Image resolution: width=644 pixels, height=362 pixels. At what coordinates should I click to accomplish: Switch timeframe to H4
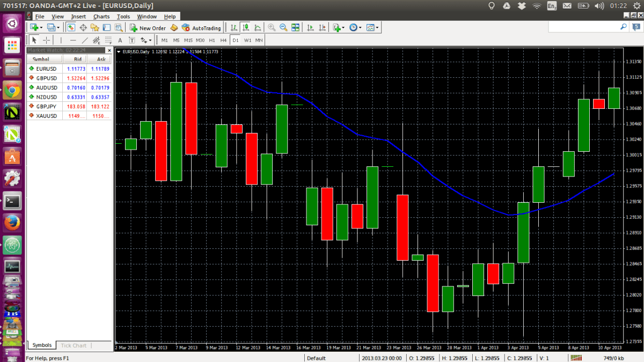pos(223,40)
